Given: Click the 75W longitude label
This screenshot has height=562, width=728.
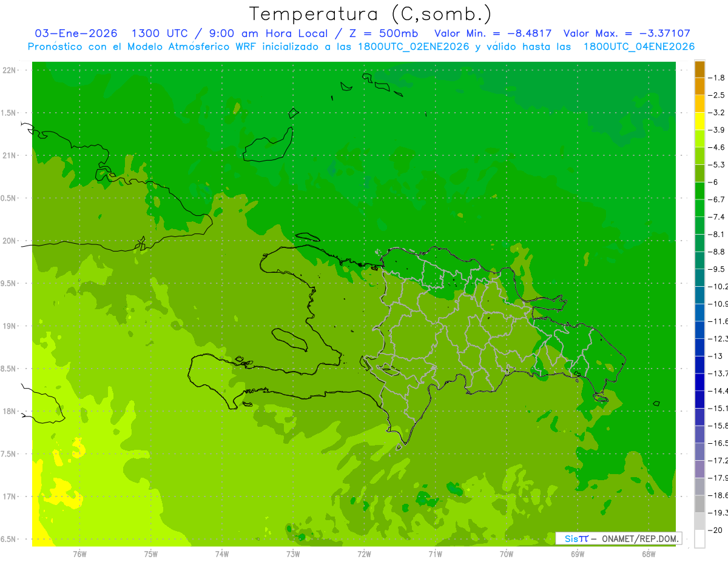Looking at the screenshot, I should point(151,554).
